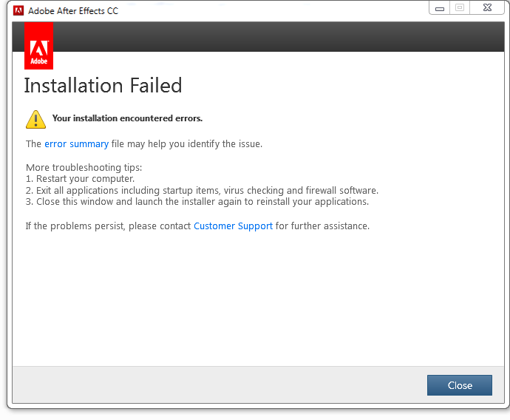510x420 pixels.
Task: Click the 'More troubleshooting tips:' line
Action: click(84, 168)
